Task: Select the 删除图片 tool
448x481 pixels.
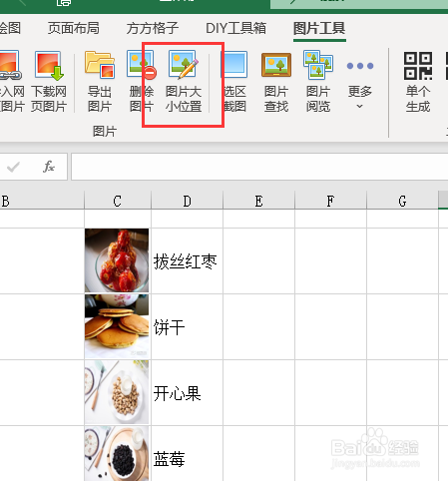Action: (142, 82)
